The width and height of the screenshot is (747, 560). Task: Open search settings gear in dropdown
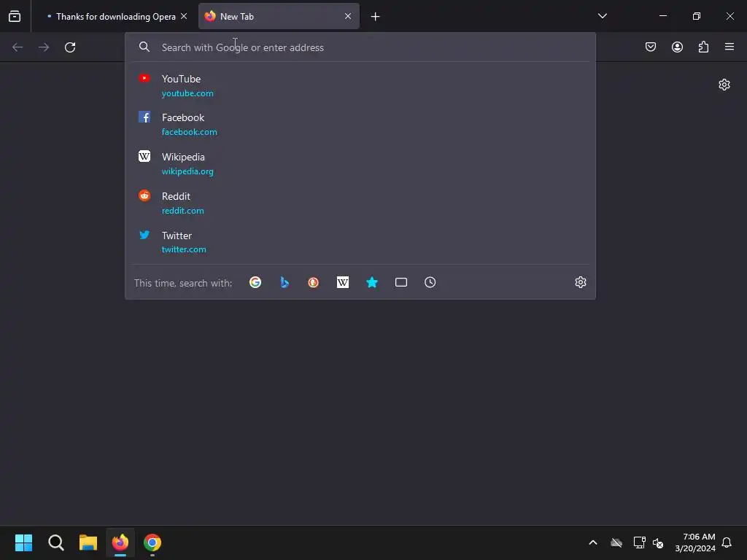[580, 282]
